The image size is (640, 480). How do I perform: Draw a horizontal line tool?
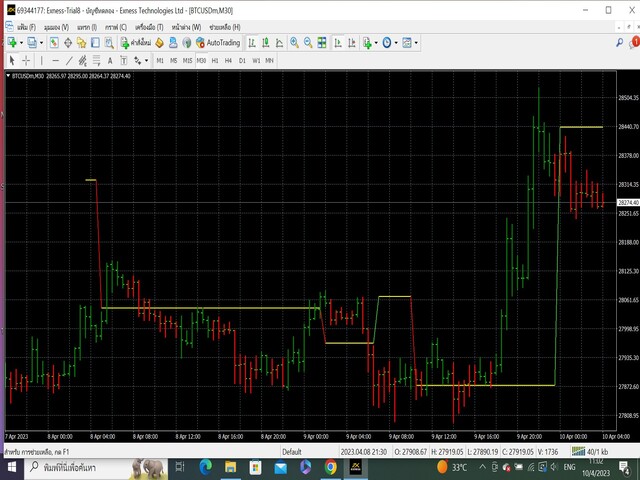pyautogui.click(x=54, y=60)
